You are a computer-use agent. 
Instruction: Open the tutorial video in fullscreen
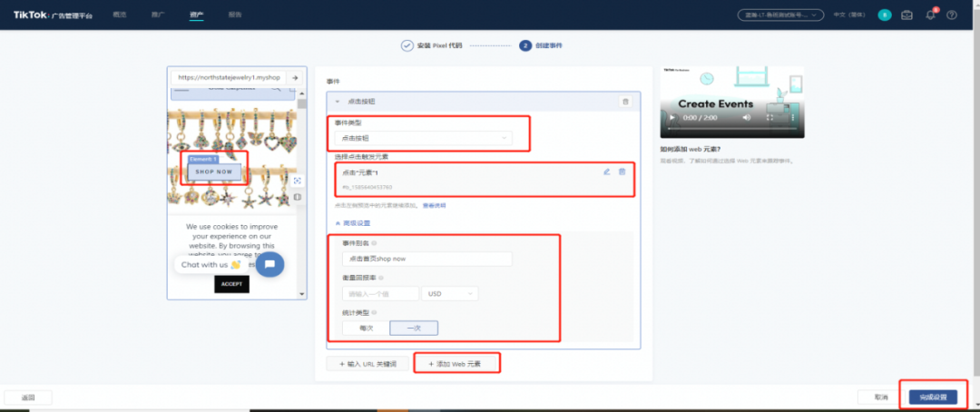point(770,118)
